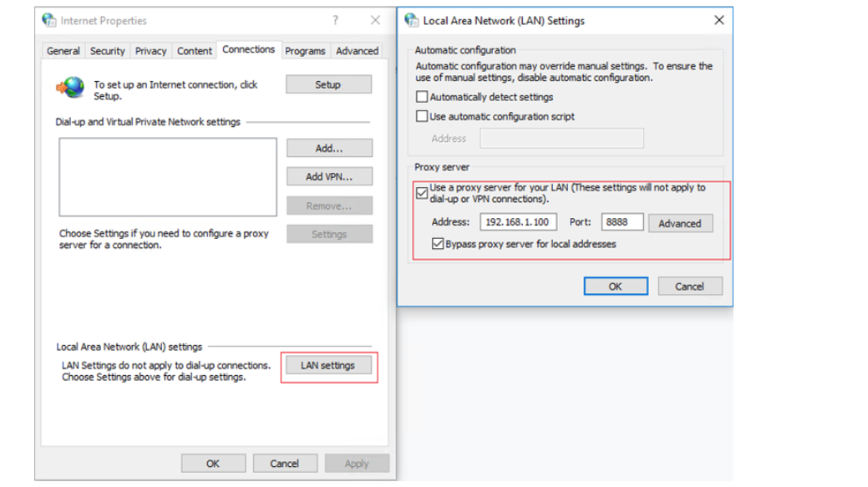
Task: Switch to the Security tab
Action: (108, 51)
